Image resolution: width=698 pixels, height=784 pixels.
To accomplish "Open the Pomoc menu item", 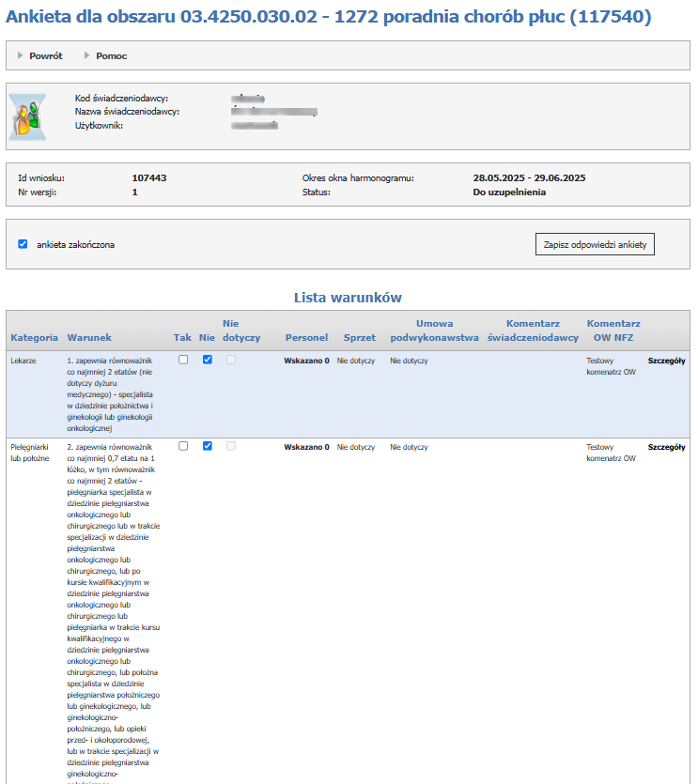I will click(111, 55).
